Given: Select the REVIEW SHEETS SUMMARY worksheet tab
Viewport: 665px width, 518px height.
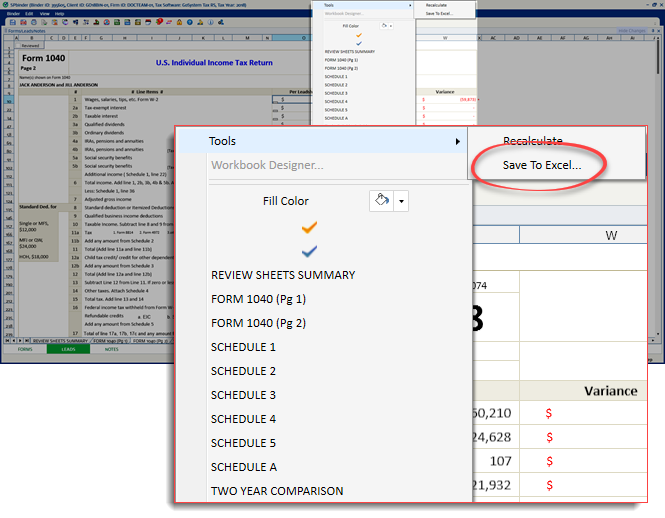Looking at the screenshot, I should (x=60, y=340).
